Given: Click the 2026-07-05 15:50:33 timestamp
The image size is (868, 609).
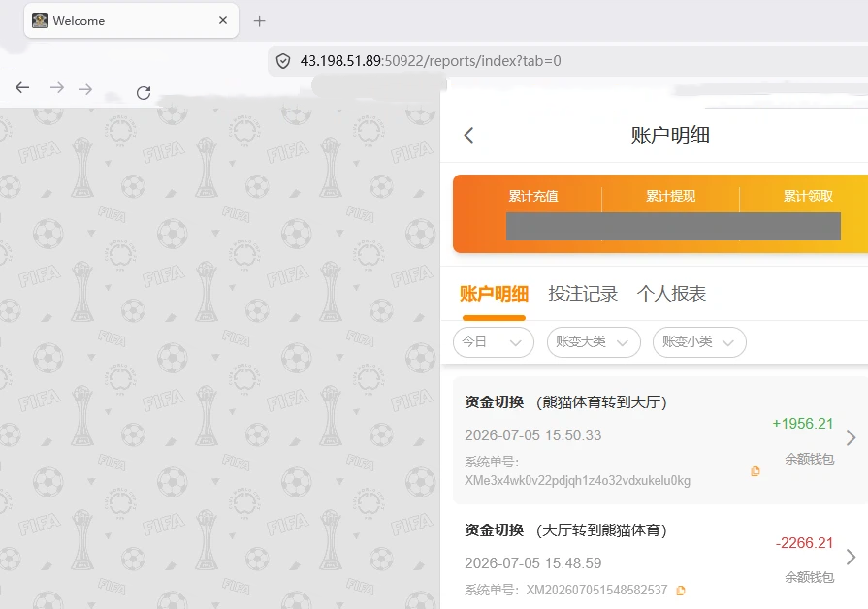Looking at the screenshot, I should (x=533, y=435).
